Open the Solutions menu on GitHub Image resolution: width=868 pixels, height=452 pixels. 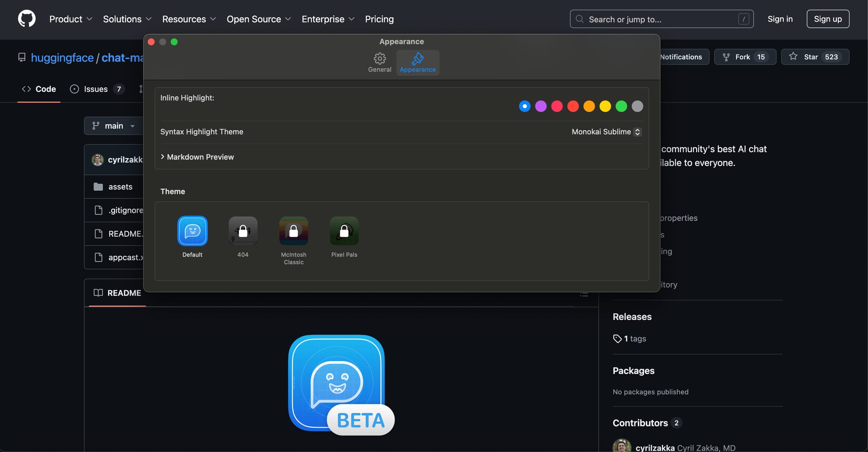[127, 19]
